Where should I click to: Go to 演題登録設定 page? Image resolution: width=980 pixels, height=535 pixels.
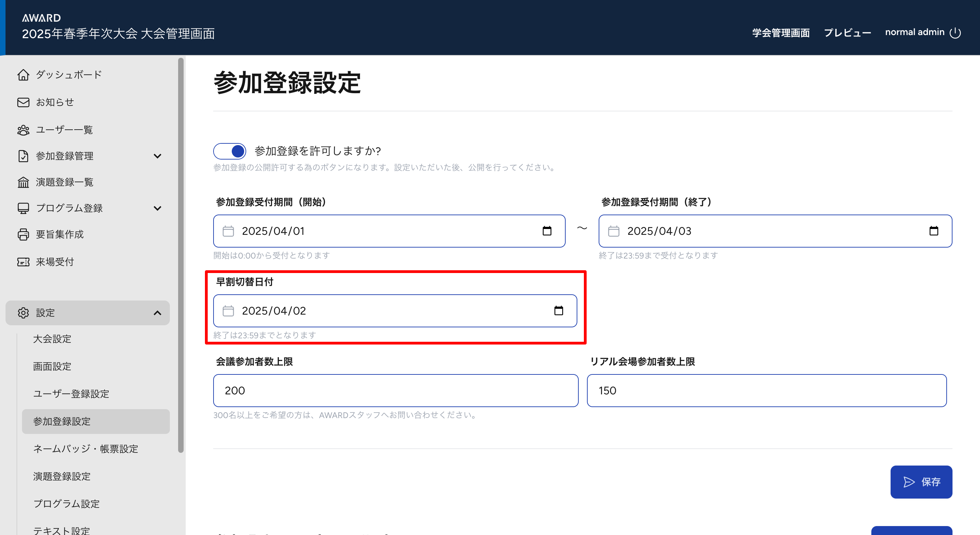[62, 477]
